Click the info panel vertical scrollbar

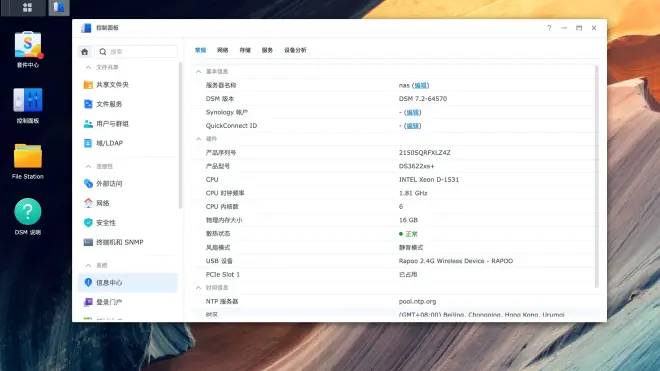(596, 176)
